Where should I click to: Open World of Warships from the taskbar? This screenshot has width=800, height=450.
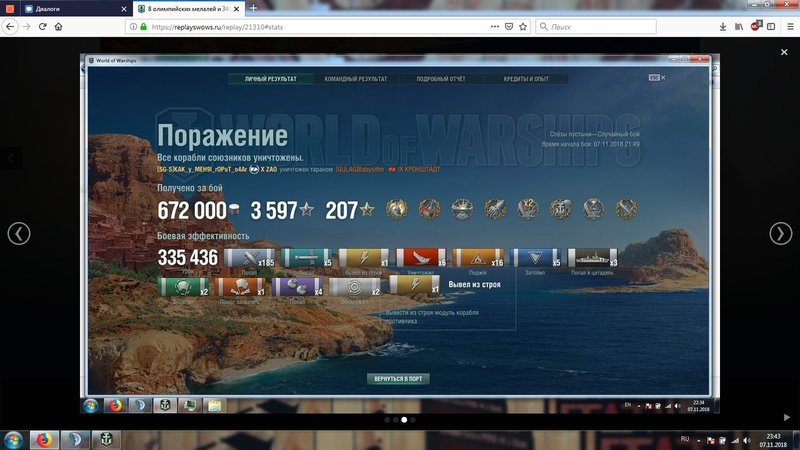click(x=106, y=440)
